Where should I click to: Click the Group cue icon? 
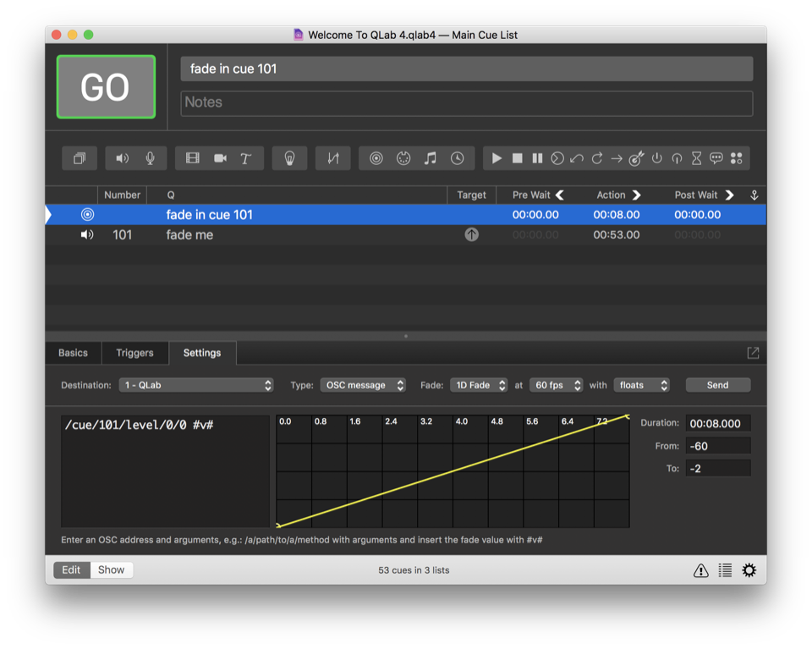pos(80,158)
